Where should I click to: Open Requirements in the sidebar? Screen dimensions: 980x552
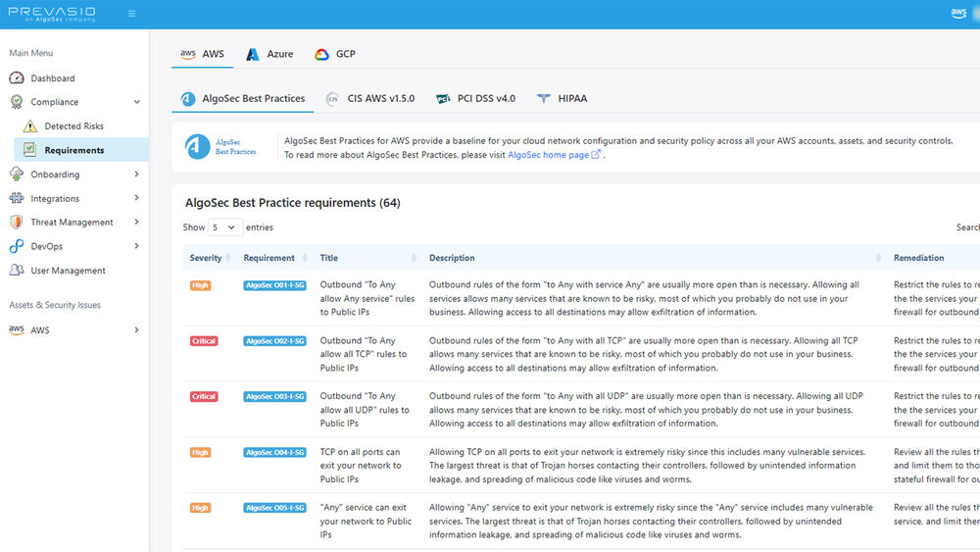coord(81,150)
